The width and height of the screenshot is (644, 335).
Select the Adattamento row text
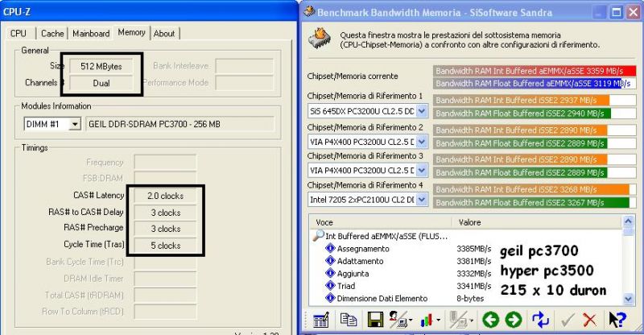tap(360, 261)
